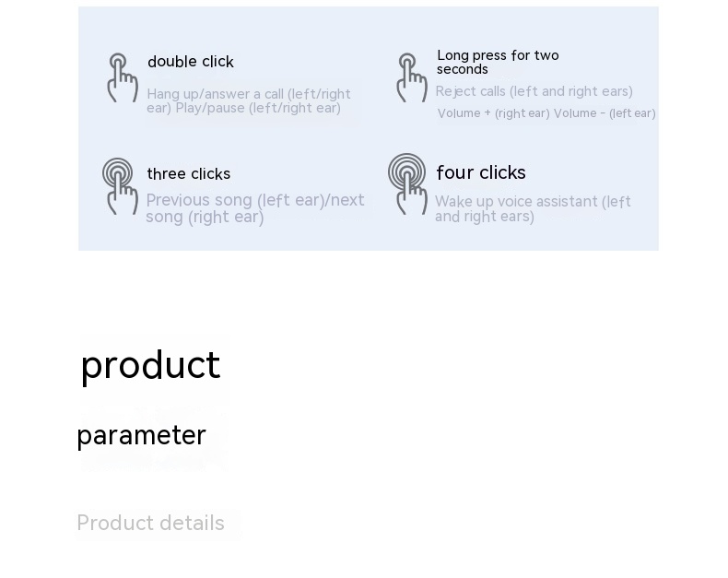Click the 'song (right ear)' text line
This screenshot has width=728, height=578.
click(x=205, y=218)
